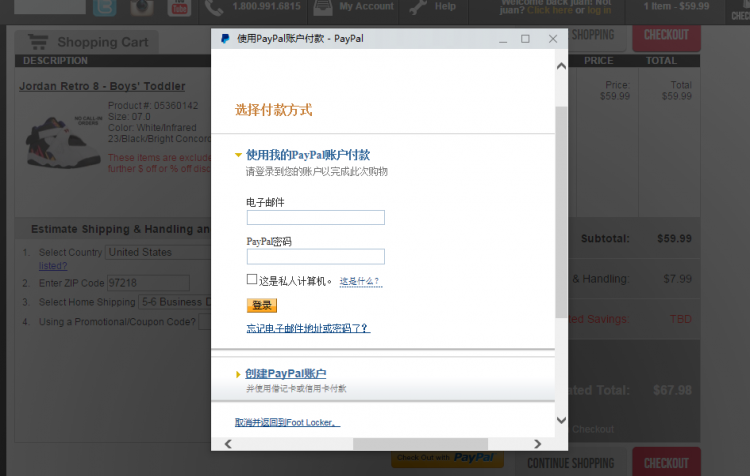Viewport: 750px width, 476px height.
Task: Select the Shopping Cart tab
Action: click(x=87, y=42)
